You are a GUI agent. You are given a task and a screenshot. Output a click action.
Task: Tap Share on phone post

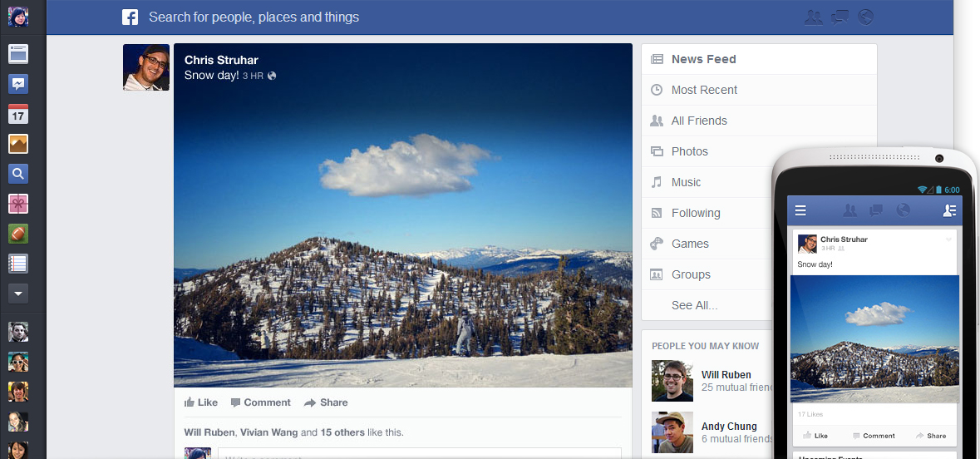[931, 436]
